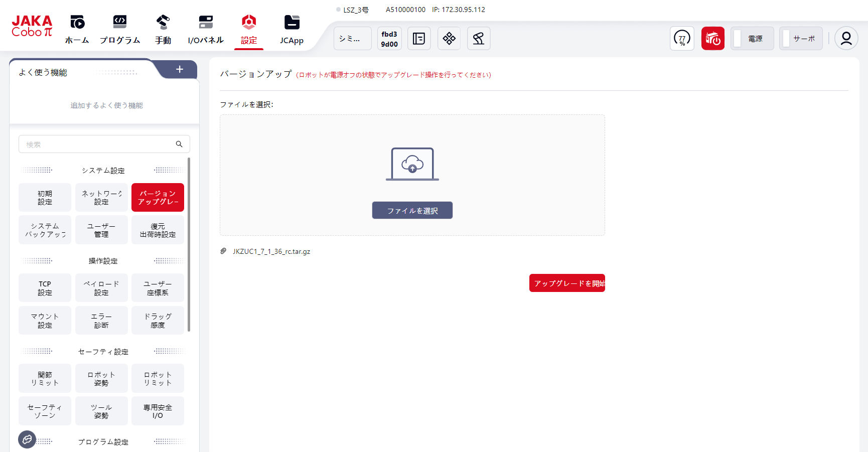This screenshot has height=452, width=868.
Task: Open the I/Oパネル page
Action: pos(206,30)
